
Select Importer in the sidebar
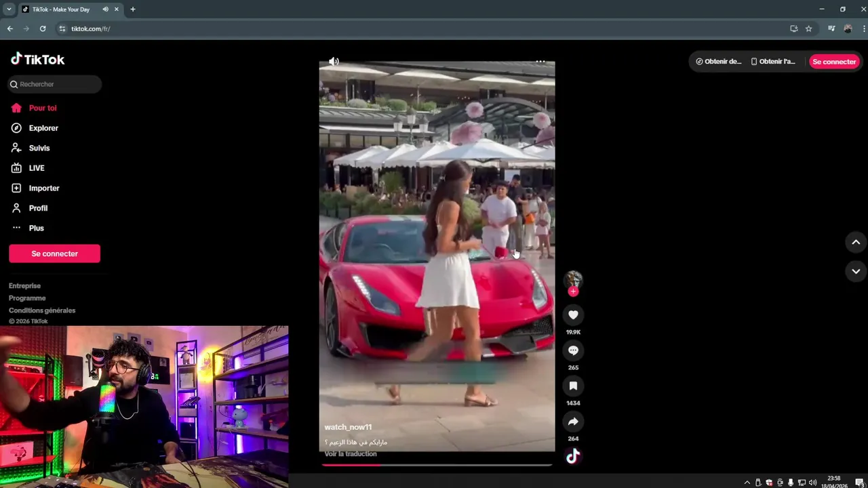pos(35,188)
